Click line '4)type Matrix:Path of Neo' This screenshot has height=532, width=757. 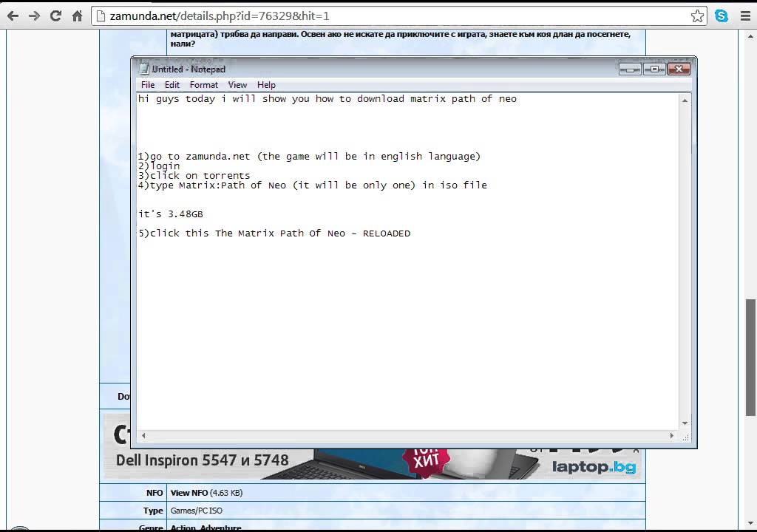tap(313, 185)
